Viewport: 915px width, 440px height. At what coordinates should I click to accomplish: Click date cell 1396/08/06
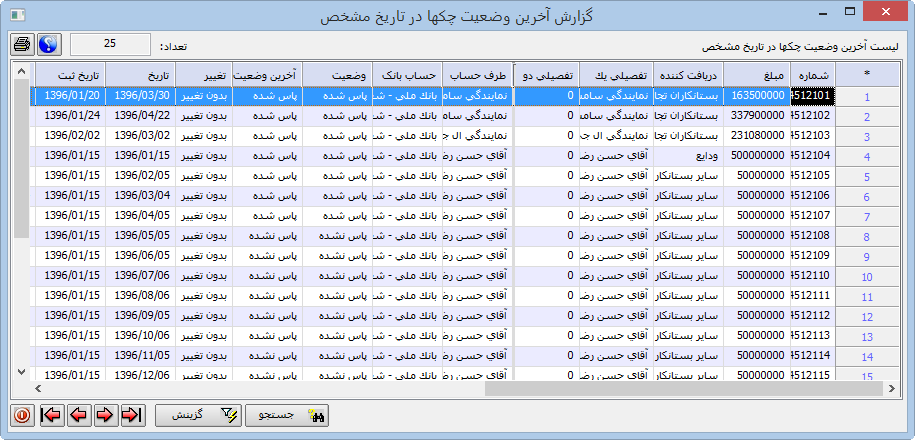(x=140, y=296)
